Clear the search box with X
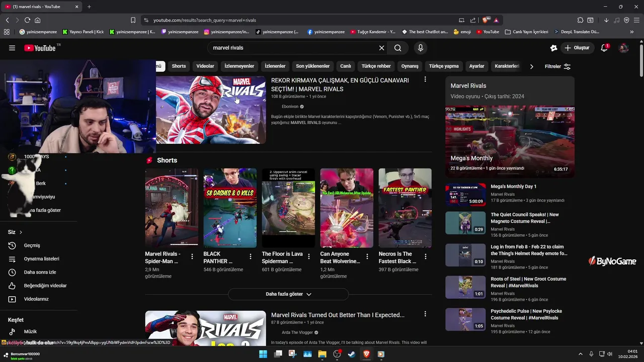The image size is (644, 362). 381,48
